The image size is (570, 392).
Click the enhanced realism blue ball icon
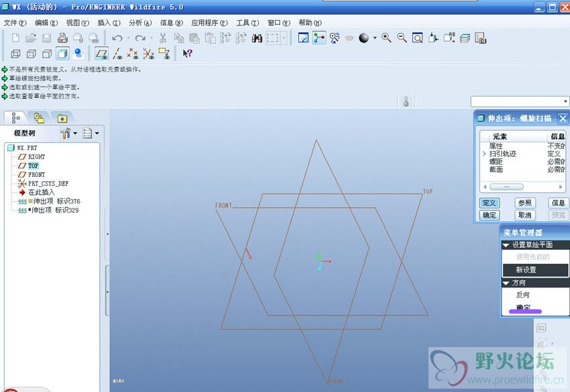(78, 54)
